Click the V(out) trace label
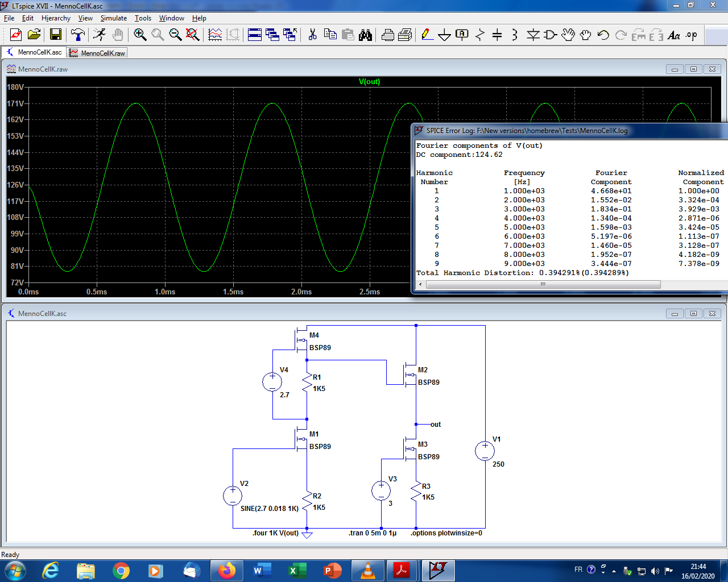This screenshot has height=582, width=728. (369, 82)
